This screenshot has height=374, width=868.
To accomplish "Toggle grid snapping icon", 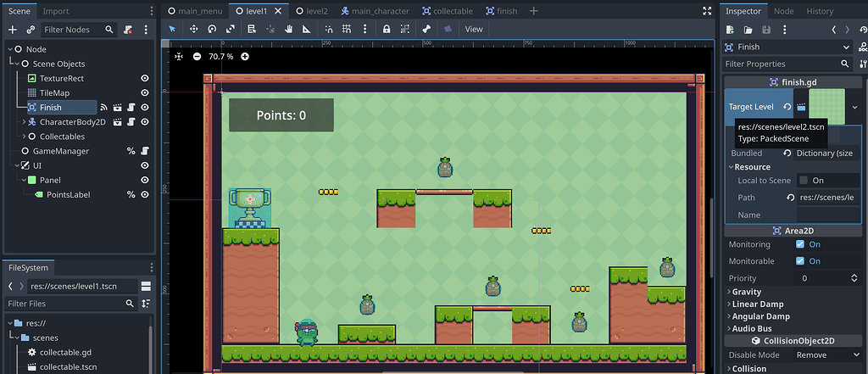I will pyautogui.click(x=347, y=29).
